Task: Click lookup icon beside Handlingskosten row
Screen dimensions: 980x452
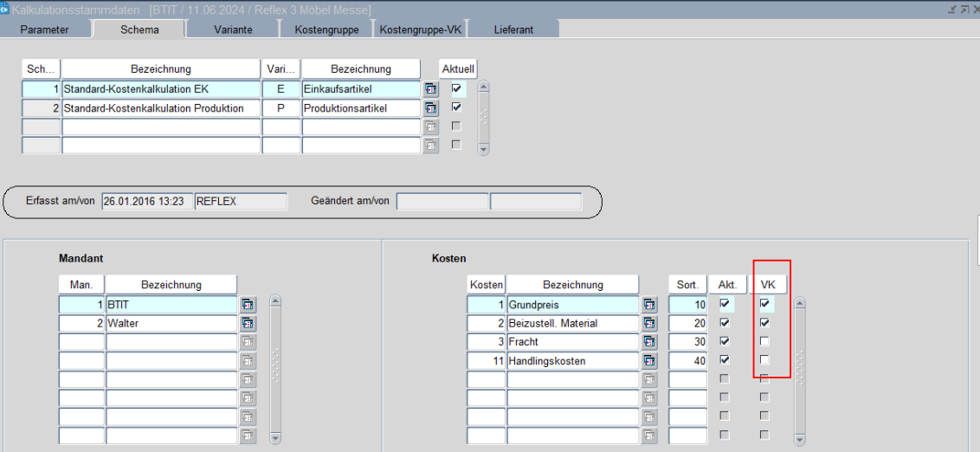Action: point(649,360)
